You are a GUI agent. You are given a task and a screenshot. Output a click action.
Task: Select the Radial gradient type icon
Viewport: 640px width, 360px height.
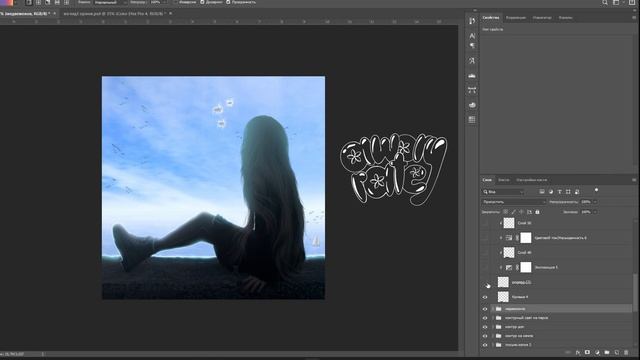tap(38, 2)
